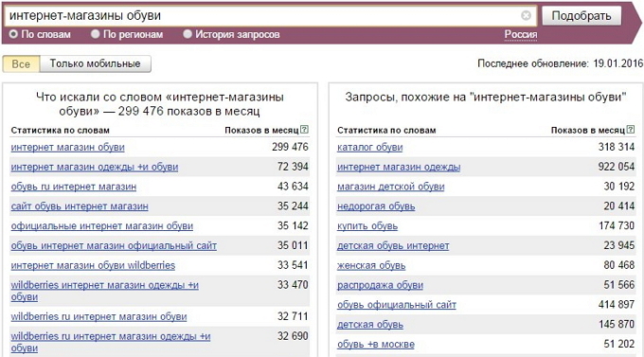Open link 'официальные интернет магазин обуви'
The width and height of the screenshot is (644, 357).
(102, 226)
